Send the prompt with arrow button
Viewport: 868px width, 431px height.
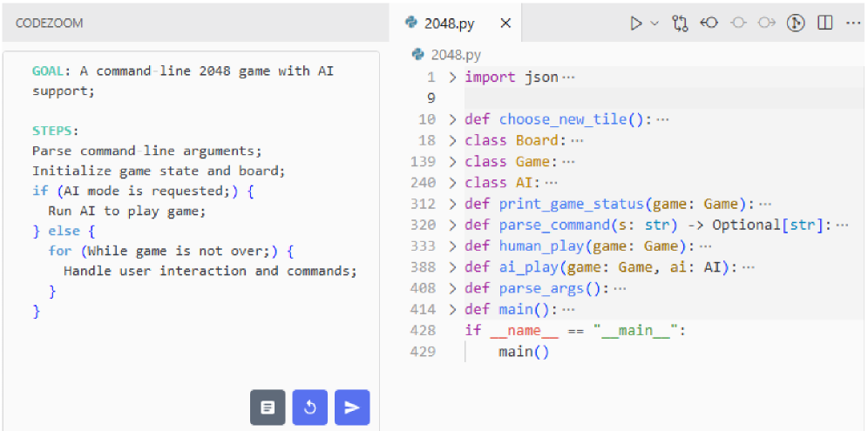click(x=352, y=407)
